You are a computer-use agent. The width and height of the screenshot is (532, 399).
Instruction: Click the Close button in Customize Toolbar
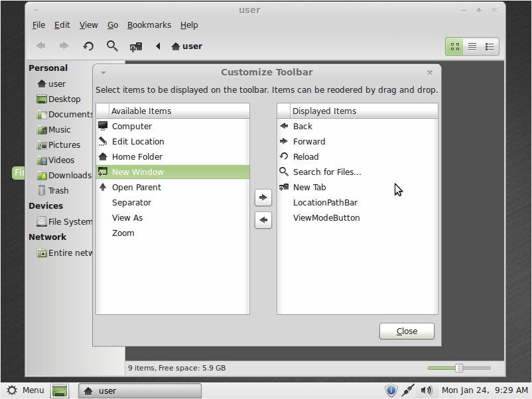pos(407,331)
